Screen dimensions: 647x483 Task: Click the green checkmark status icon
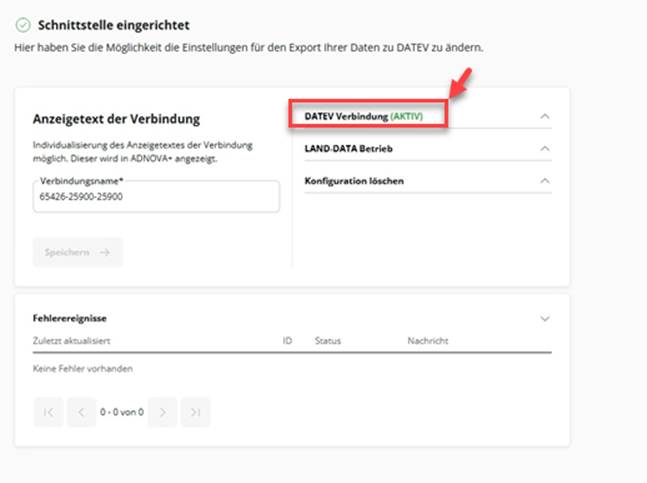[23, 25]
